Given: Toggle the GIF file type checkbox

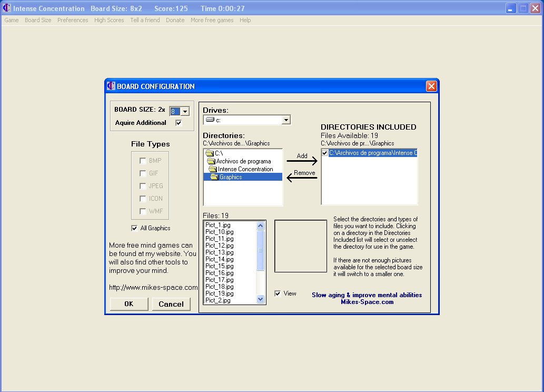Looking at the screenshot, I should click(x=143, y=173).
